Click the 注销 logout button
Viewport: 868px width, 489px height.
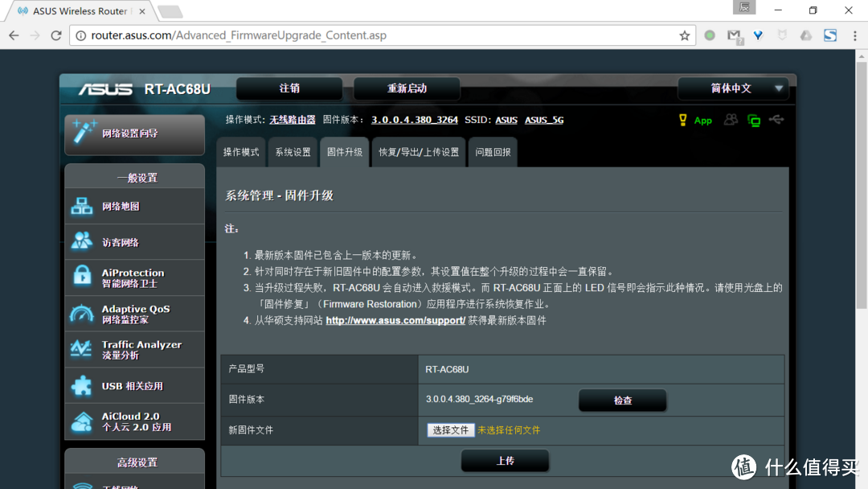[289, 88]
